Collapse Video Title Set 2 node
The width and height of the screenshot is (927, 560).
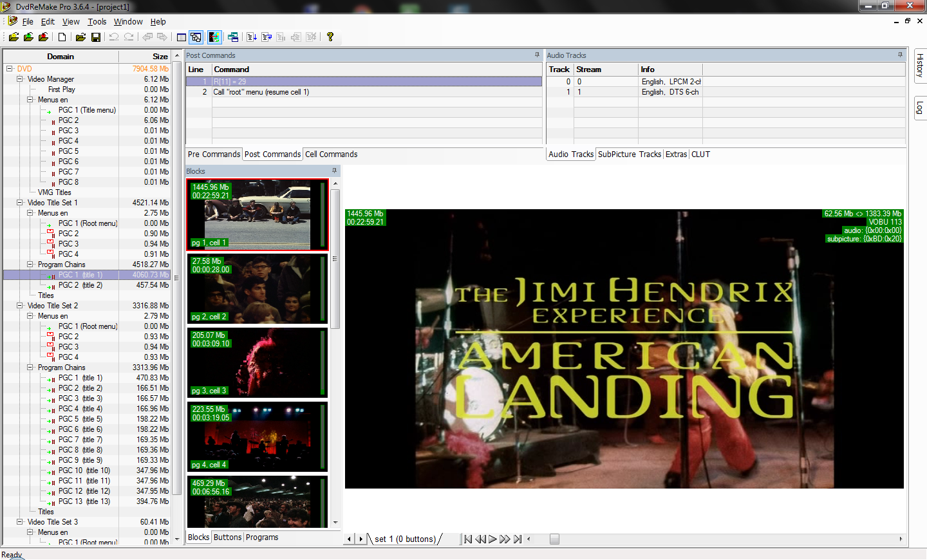19,306
